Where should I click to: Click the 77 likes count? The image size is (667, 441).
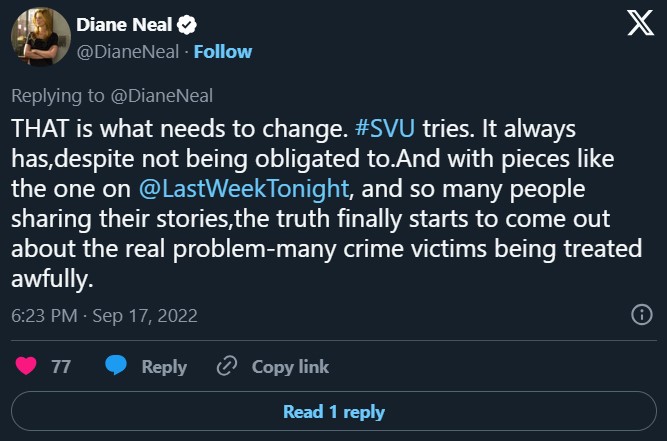tap(61, 367)
